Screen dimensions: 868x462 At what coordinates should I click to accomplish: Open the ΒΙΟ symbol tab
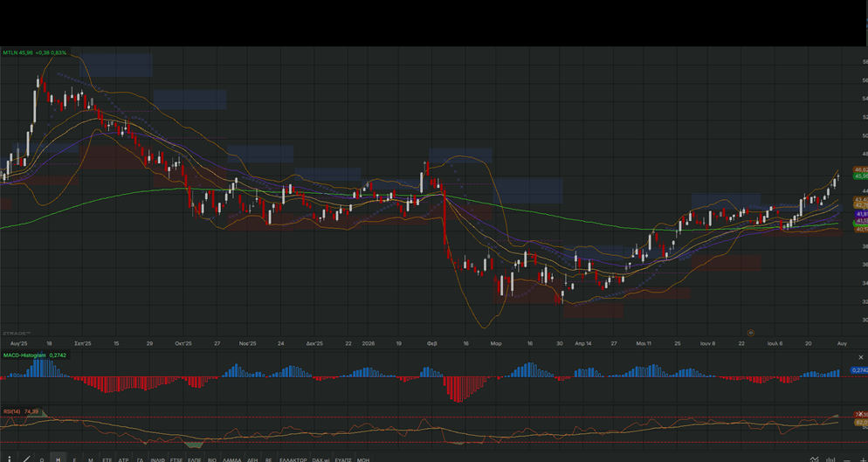pyautogui.click(x=212, y=459)
